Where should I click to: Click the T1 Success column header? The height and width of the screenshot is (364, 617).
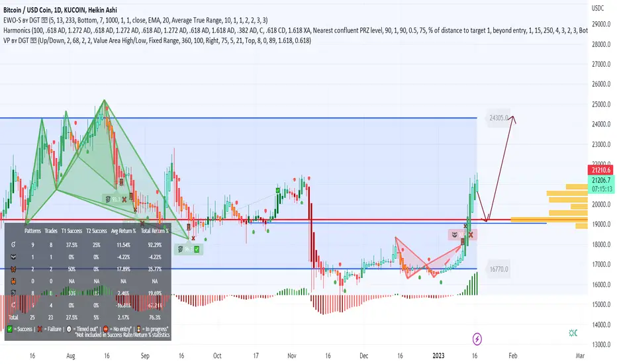pos(71,231)
